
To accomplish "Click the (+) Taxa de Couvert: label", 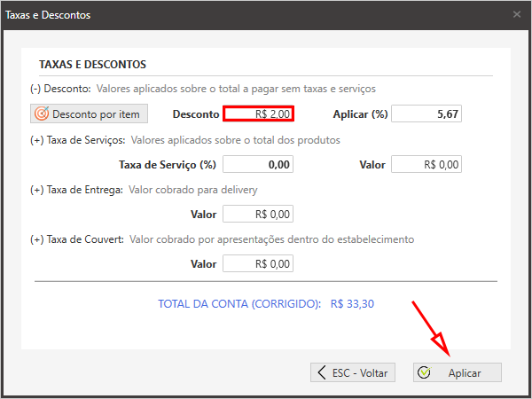I will click(77, 239).
